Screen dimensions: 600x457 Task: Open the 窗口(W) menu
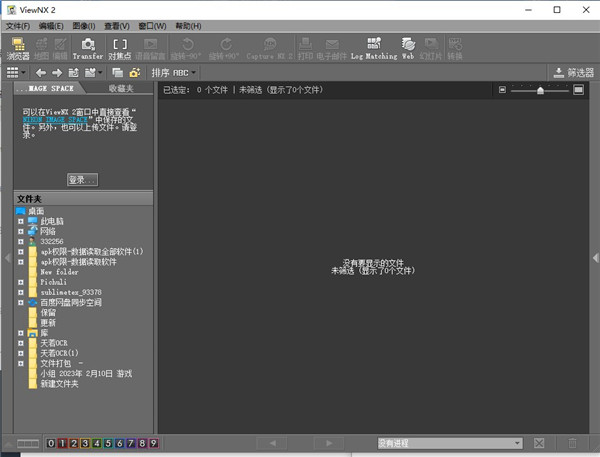pyautogui.click(x=152, y=26)
